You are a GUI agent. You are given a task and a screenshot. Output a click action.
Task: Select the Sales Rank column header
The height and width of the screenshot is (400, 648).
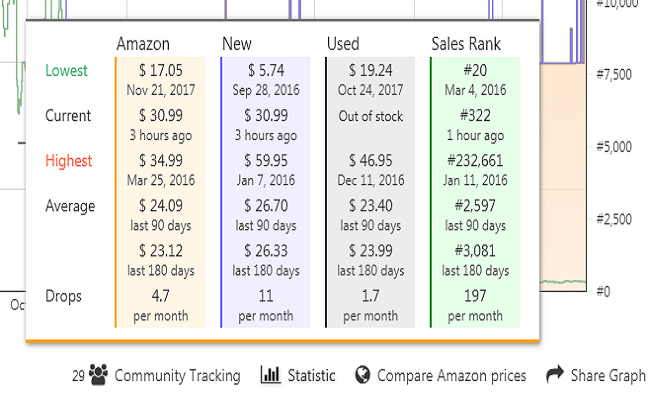466,44
